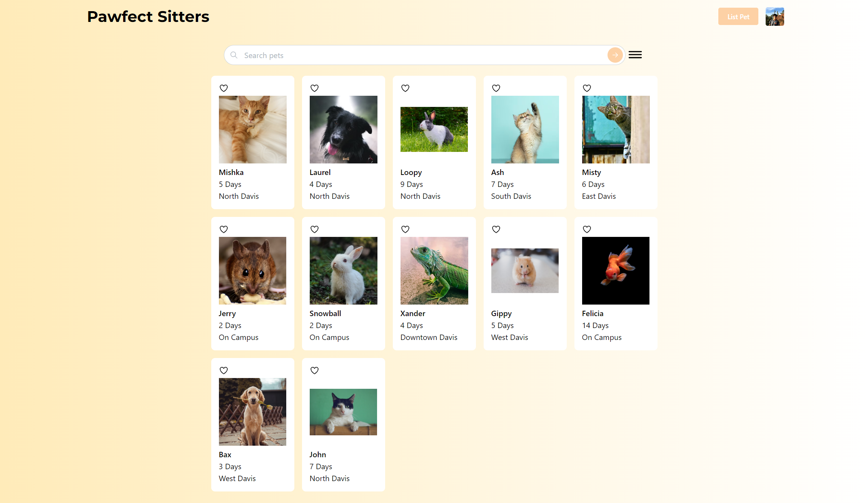Toggle the heart on Laurel's card
The height and width of the screenshot is (503, 868).
314,88
